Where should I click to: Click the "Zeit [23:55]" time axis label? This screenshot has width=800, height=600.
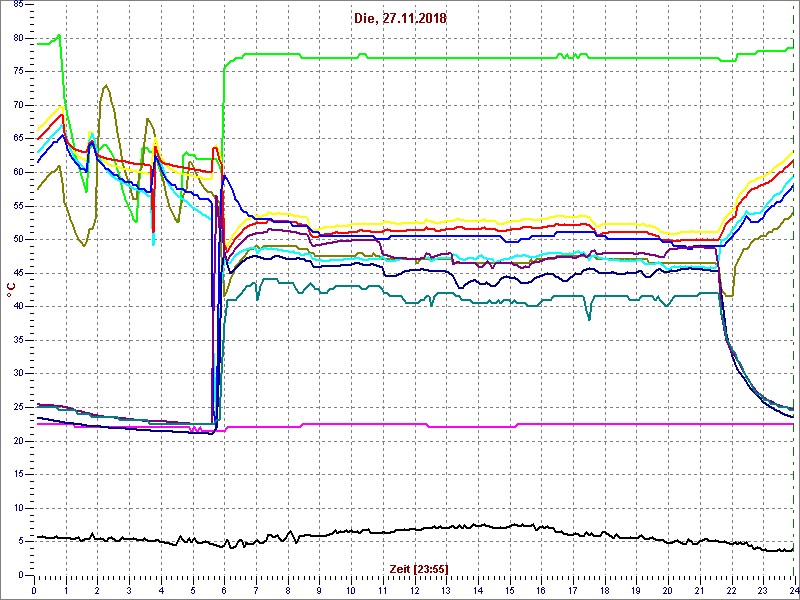click(x=419, y=568)
